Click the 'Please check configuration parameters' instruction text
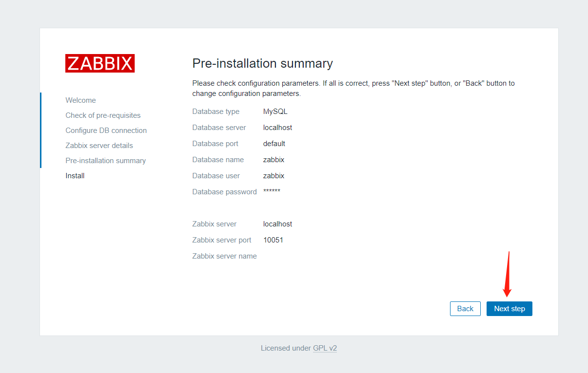Image resolution: width=588 pixels, height=373 pixels. 353,88
